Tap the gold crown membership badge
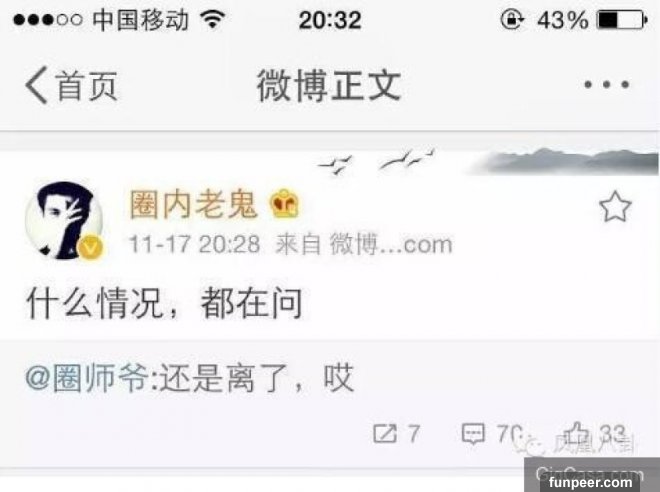 pyautogui.click(x=284, y=203)
